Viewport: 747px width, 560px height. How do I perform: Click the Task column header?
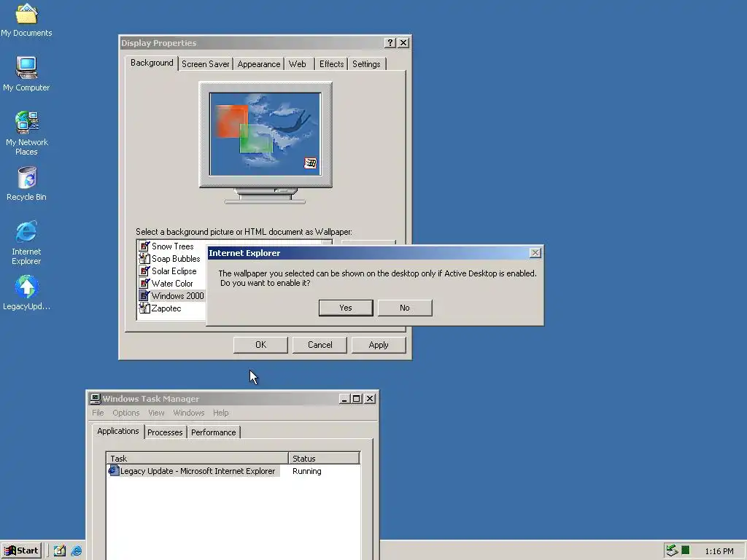coord(197,458)
